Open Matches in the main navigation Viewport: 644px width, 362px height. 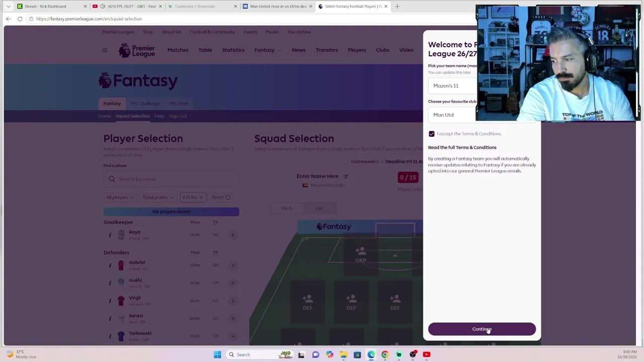click(x=178, y=50)
